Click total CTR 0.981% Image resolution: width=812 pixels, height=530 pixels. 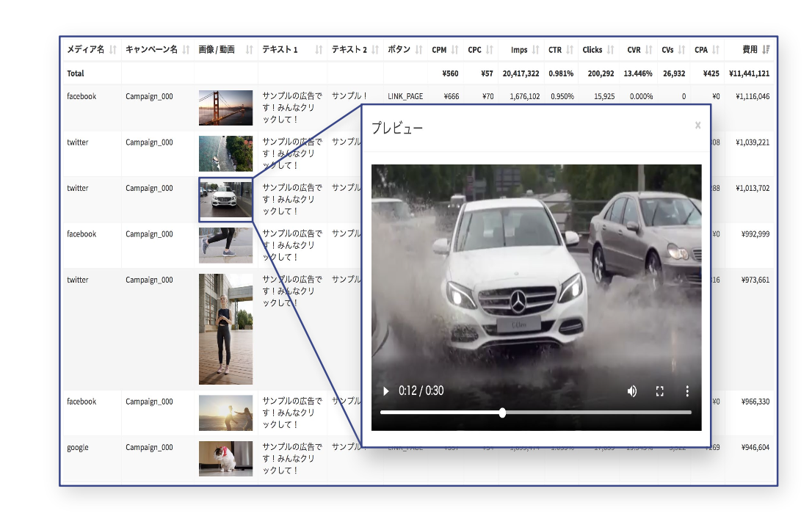pyautogui.click(x=562, y=73)
